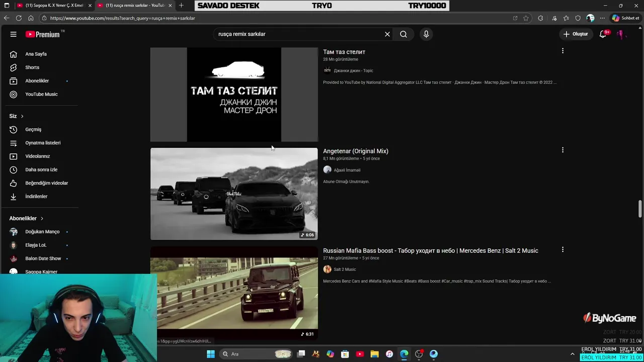
Task: Go back in the browser
Action: [x=7, y=18]
